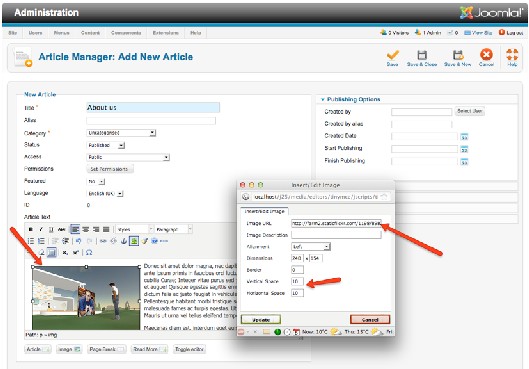The image size is (529, 369).
Task: Open the insert image tool icon
Action: pos(134,241)
